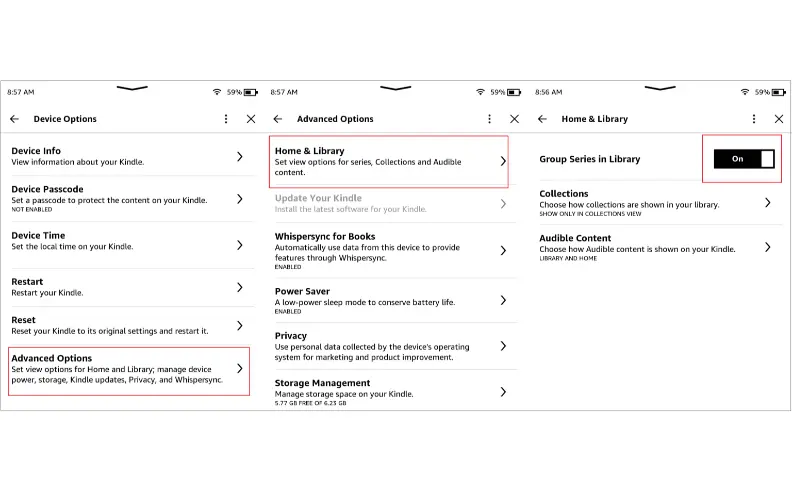
Task: Click the 8:56 AM clock text
Action: [549, 92]
